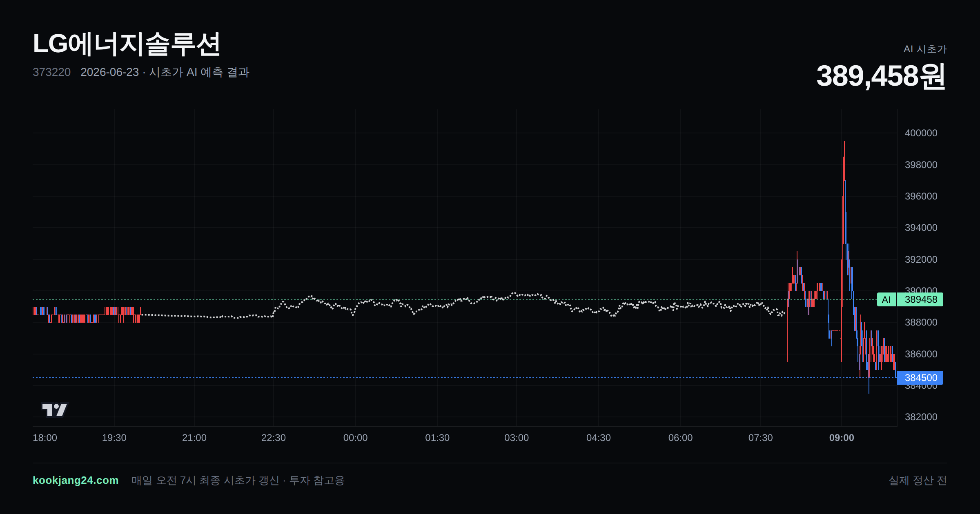Click the bold 09:00 time axis label
Screen dimensions: 980x514
coord(842,438)
